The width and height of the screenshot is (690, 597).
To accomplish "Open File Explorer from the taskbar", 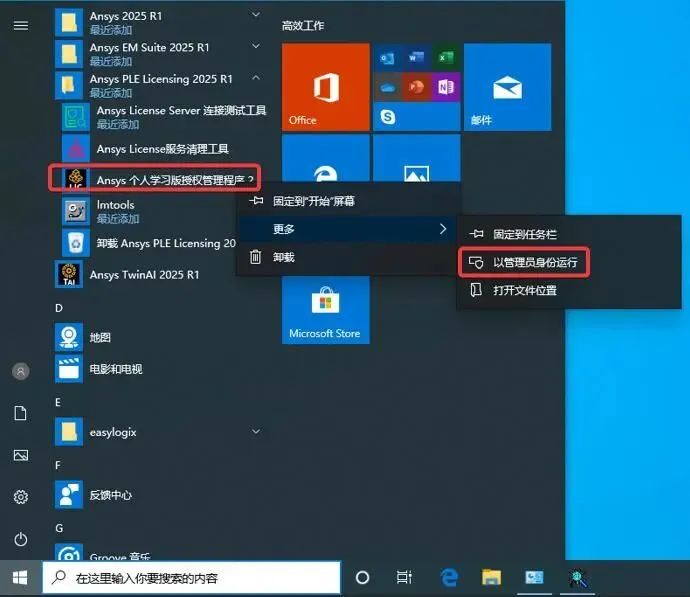I will pyautogui.click(x=491, y=578).
